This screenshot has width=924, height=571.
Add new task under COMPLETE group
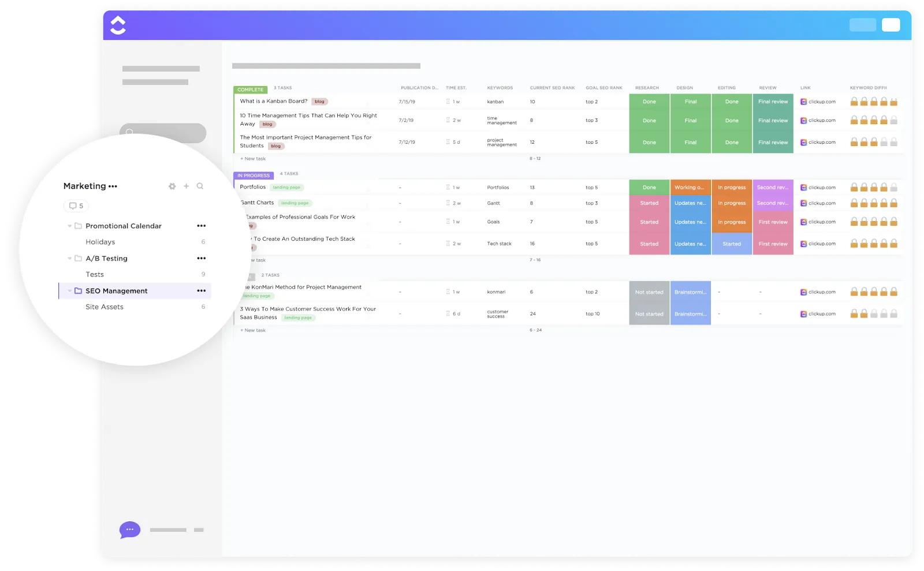[x=253, y=159]
